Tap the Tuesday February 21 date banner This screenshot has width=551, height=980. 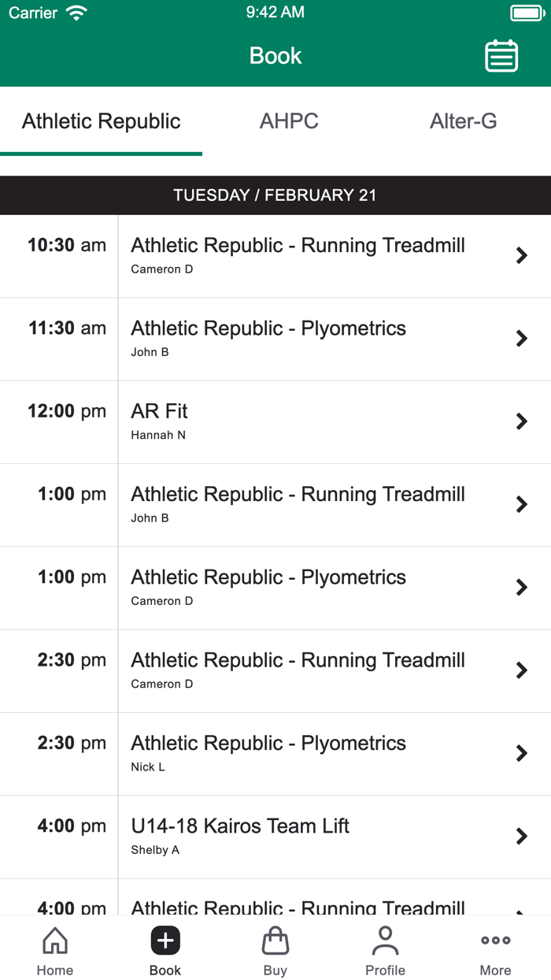[x=275, y=195]
